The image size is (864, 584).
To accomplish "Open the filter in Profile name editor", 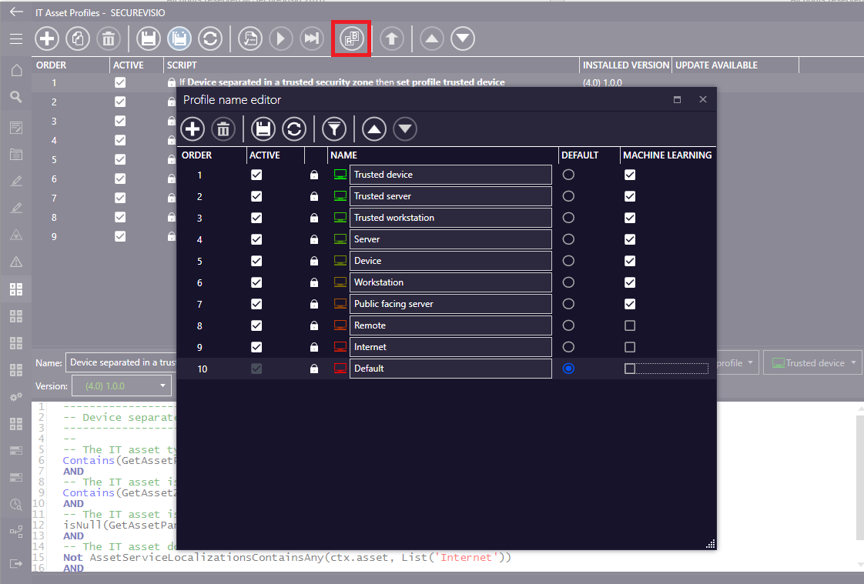I will [x=334, y=129].
